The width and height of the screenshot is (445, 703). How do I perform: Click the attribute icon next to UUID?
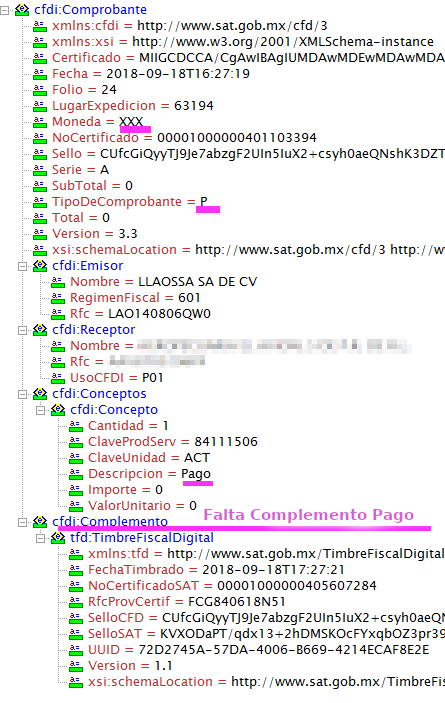click(76, 650)
